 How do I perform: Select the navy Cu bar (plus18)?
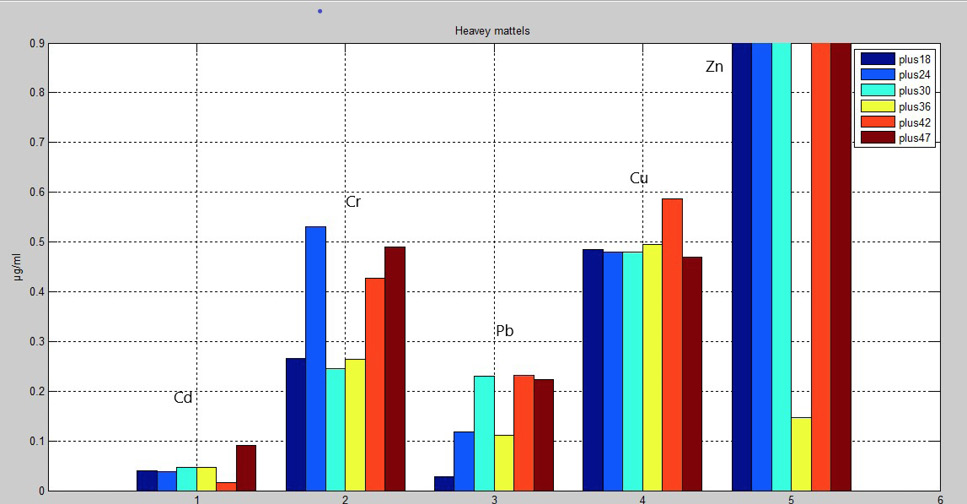[593, 370]
